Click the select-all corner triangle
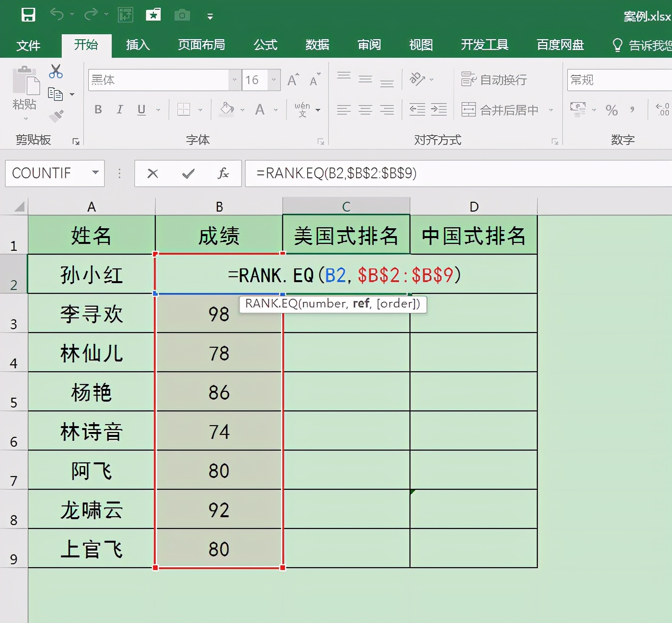672x623 pixels. [x=19, y=206]
